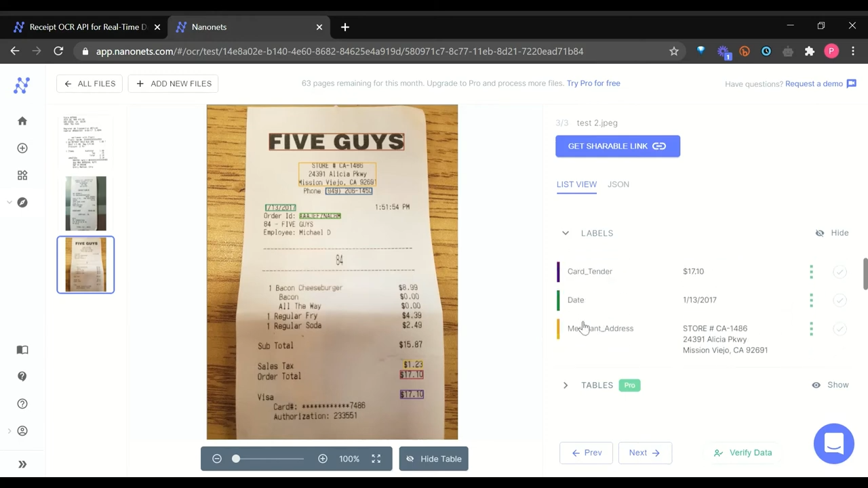Open the Nanonets logo home
This screenshot has width=868, height=488.
coord(22,85)
